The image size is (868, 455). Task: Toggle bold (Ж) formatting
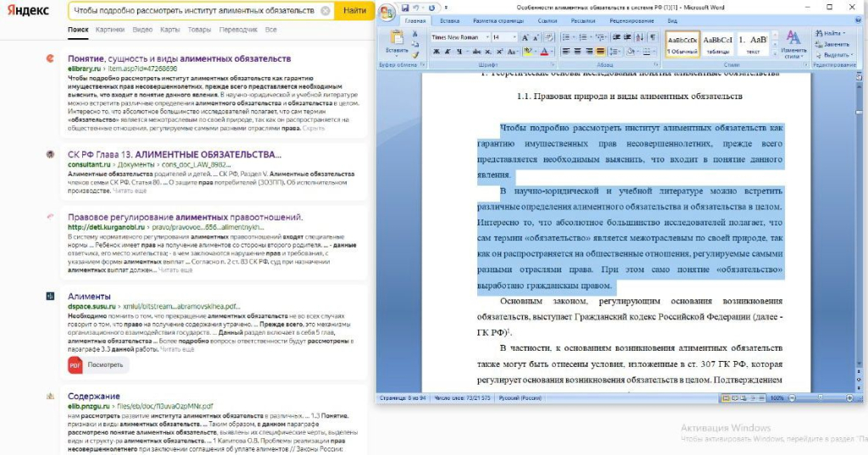click(437, 52)
